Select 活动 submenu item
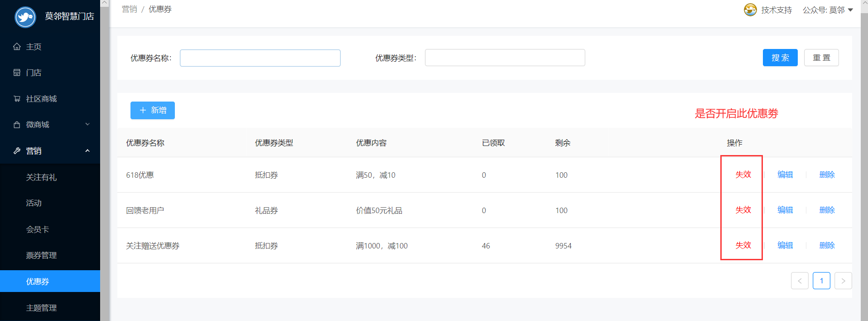This screenshot has height=321, width=868. point(50,203)
